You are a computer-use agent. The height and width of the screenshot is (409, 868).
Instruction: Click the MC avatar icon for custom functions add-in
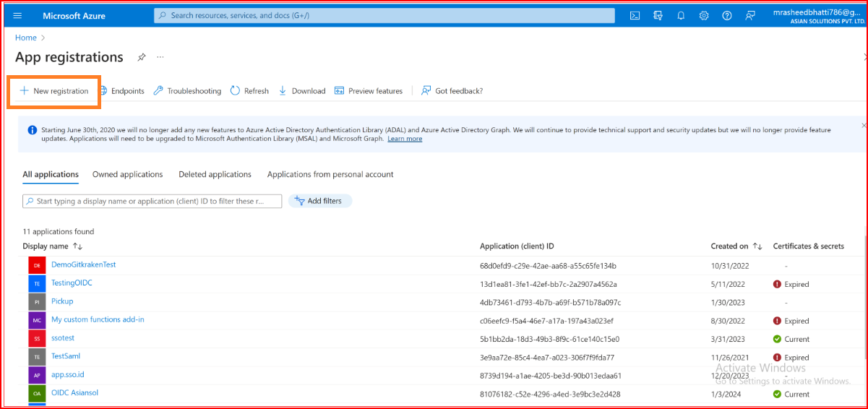pyautogui.click(x=37, y=320)
